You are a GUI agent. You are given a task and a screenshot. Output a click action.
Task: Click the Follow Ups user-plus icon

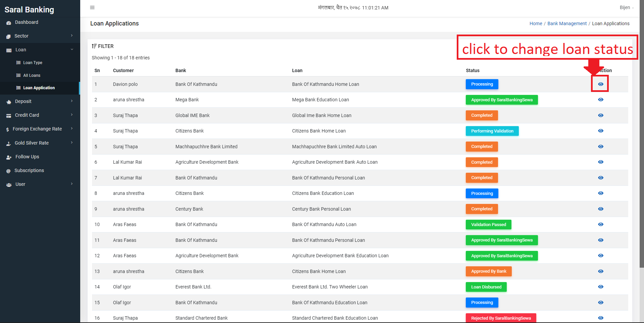(x=9, y=157)
